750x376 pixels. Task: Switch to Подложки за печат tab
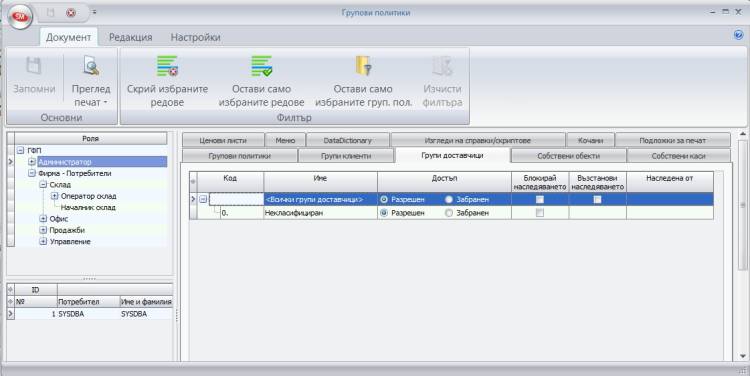(x=673, y=140)
